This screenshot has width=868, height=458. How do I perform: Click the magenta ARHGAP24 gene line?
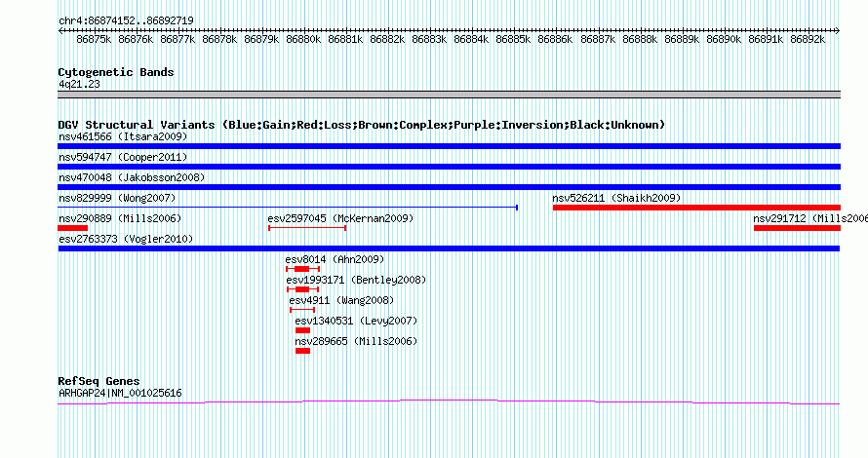449,402
